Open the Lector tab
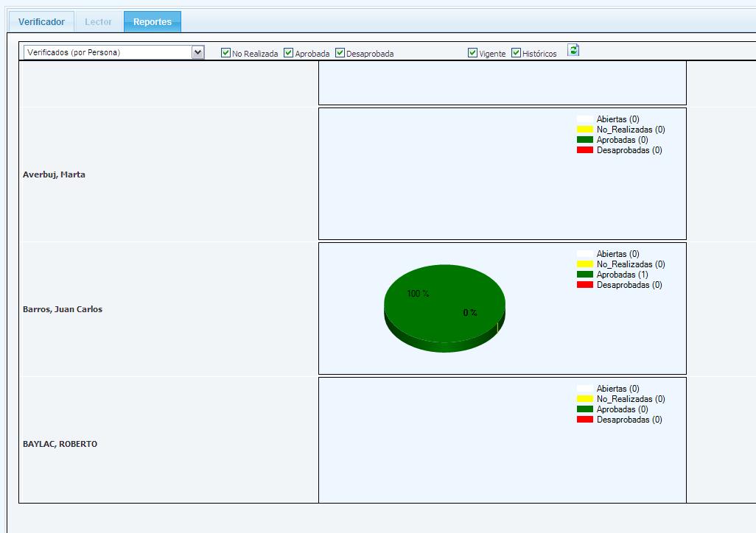The height and width of the screenshot is (533, 756). click(98, 21)
